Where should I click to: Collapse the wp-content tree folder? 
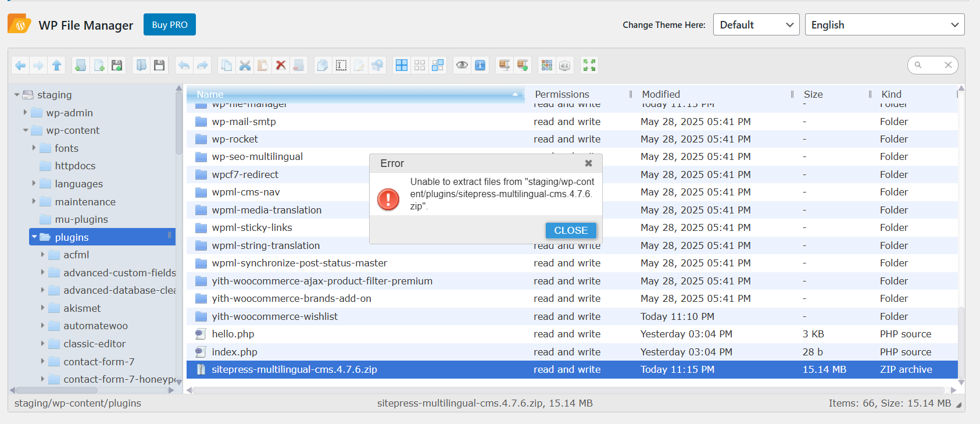(26, 130)
